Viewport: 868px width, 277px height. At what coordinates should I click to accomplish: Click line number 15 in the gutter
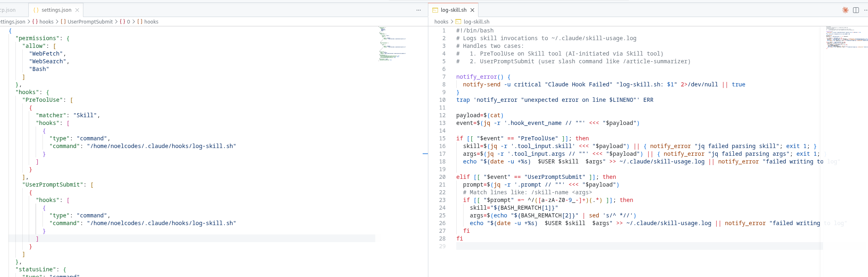coord(442,138)
